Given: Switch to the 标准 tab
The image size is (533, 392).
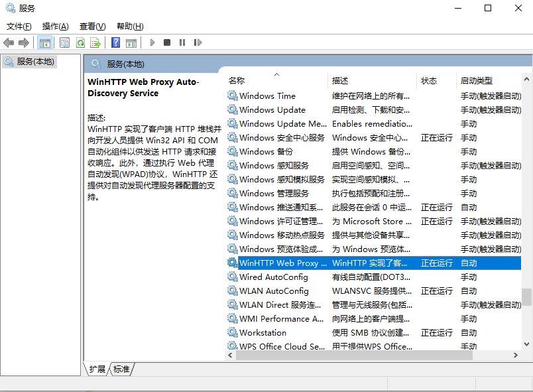Looking at the screenshot, I should pos(122,369).
